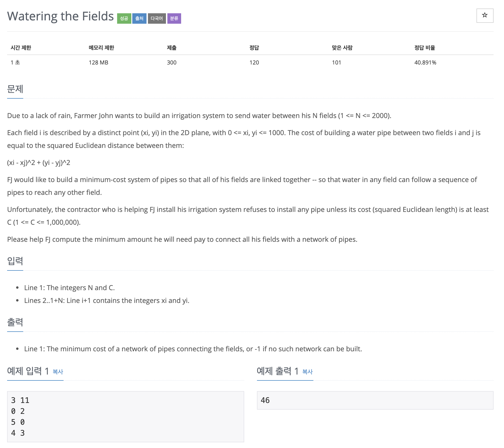Copy sample input via 복사 link

(58, 372)
